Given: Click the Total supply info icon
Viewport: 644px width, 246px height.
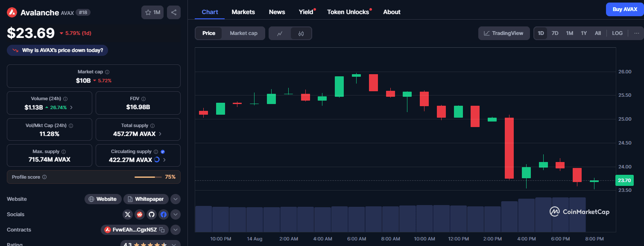Looking at the screenshot, I should tap(152, 126).
